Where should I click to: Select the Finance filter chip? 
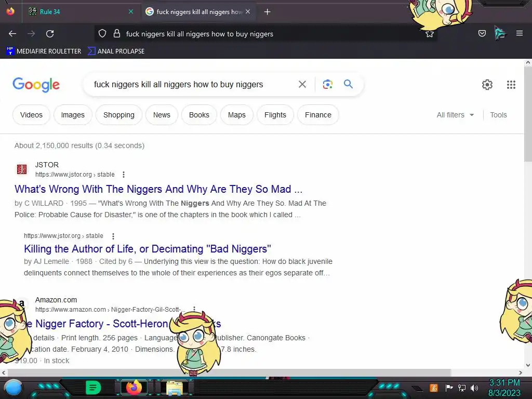[318, 115]
